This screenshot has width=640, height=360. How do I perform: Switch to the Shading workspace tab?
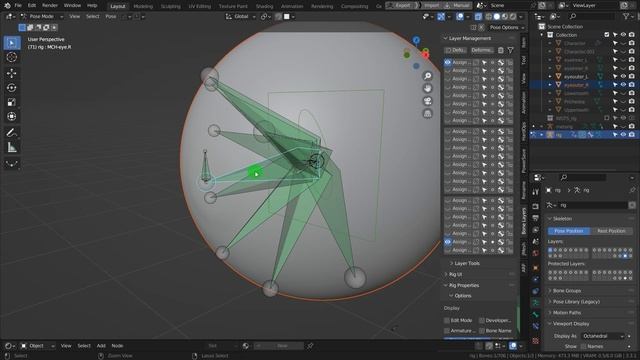point(264,6)
